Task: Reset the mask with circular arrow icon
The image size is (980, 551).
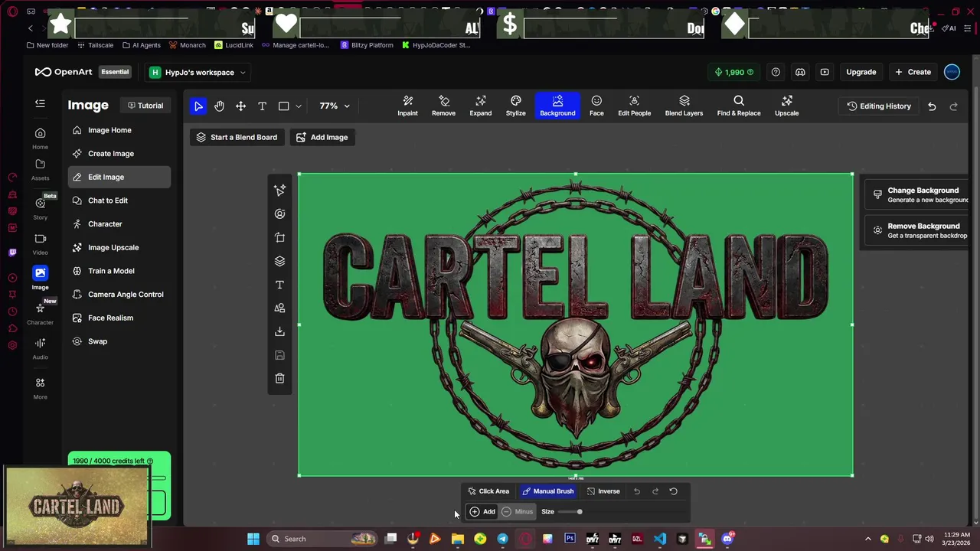Action: click(674, 491)
